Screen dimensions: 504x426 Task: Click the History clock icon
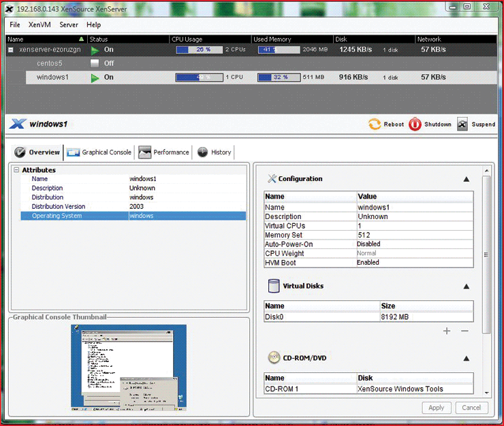pos(202,152)
